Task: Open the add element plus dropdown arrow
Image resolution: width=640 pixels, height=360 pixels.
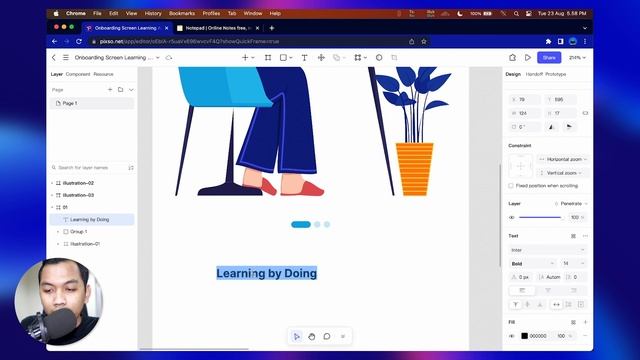Action: click(253, 58)
